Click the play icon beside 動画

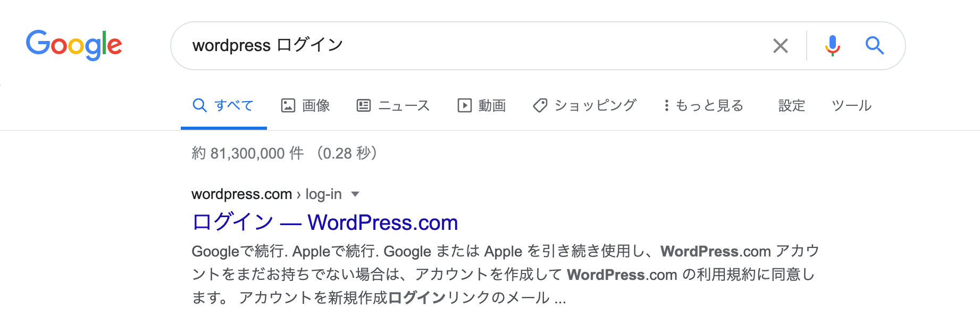tap(464, 105)
